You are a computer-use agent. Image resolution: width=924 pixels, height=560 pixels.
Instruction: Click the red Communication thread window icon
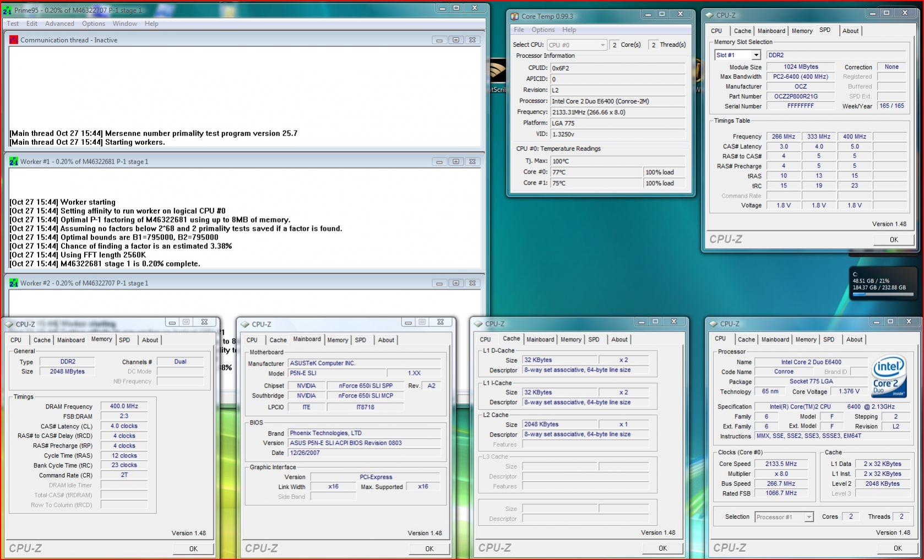(x=14, y=40)
